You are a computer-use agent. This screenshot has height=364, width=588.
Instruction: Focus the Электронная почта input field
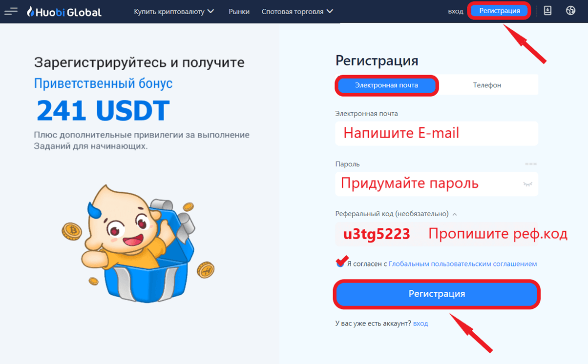[x=437, y=133]
